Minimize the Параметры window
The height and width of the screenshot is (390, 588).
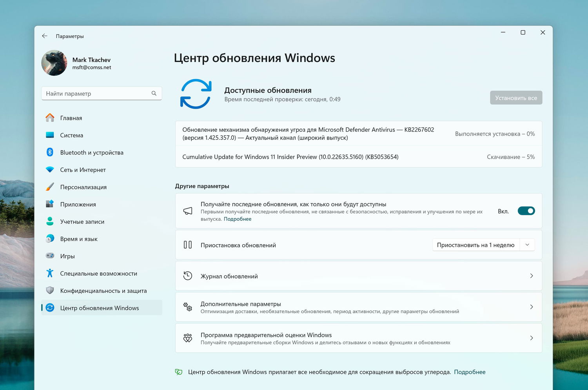(503, 33)
